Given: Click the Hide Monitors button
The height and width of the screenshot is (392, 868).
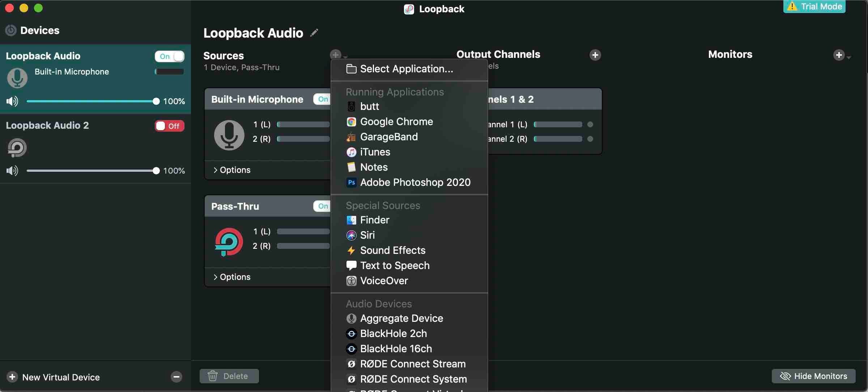Looking at the screenshot, I should (813, 376).
